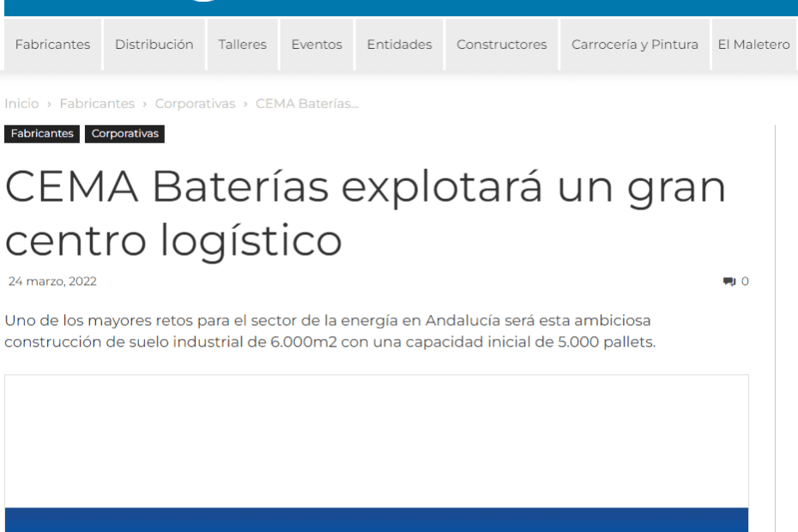Open the Distribución menu item
The image size is (798, 532).
click(154, 45)
